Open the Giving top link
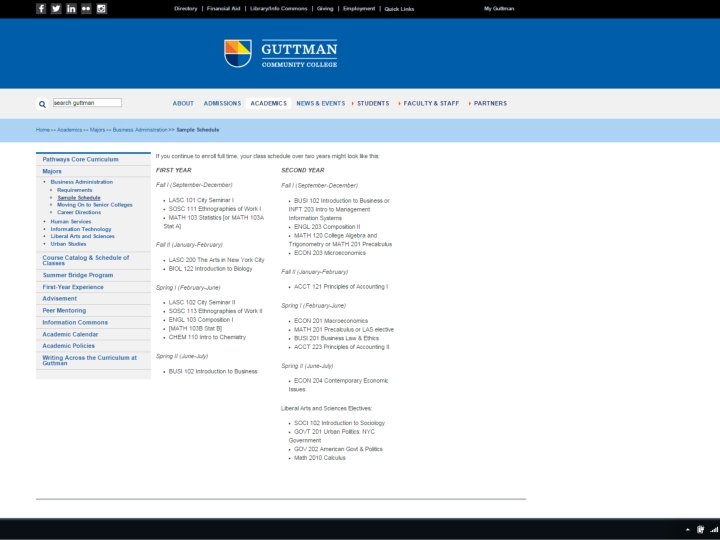This screenshot has width=720, height=540. click(325, 8)
